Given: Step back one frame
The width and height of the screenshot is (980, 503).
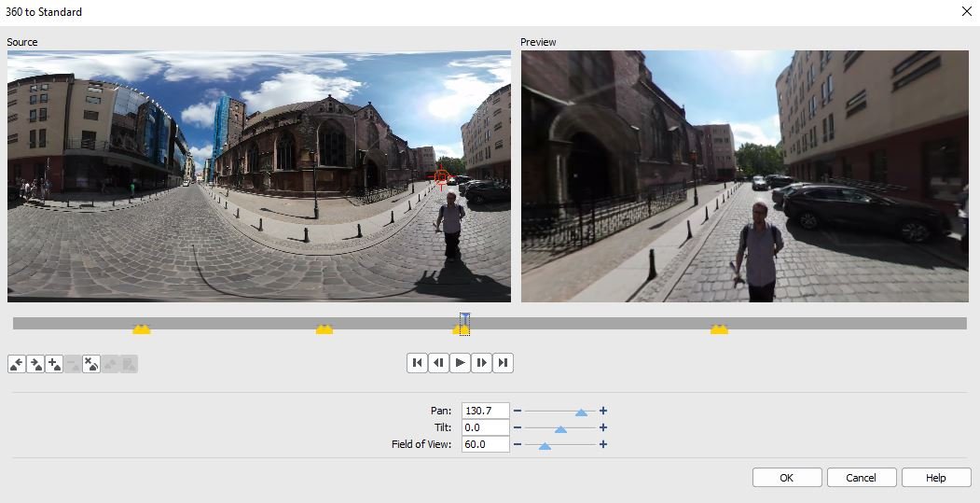Looking at the screenshot, I should pos(438,363).
